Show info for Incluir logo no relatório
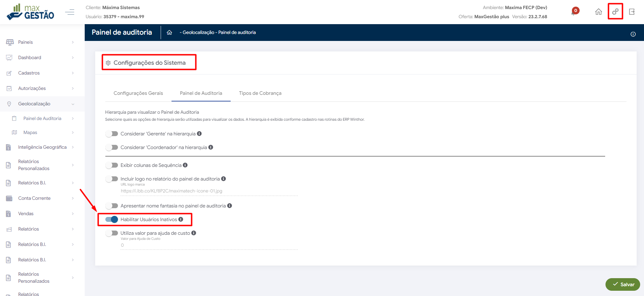 (x=223, y=179)
